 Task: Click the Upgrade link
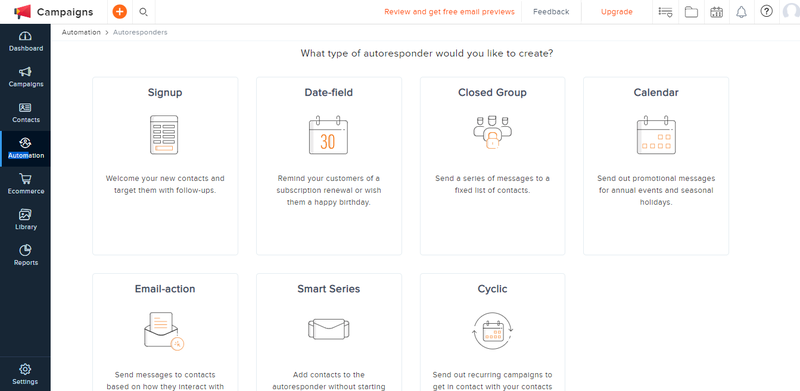(617, 12)
